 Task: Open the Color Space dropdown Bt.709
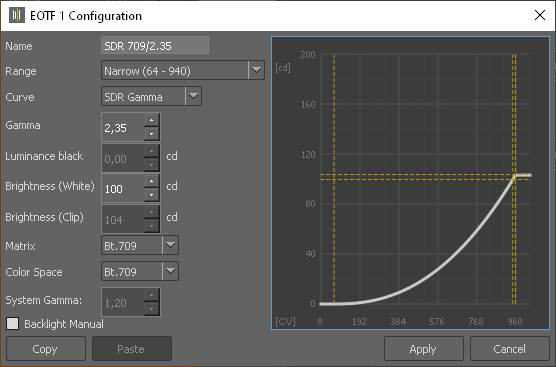coord(140,271)
